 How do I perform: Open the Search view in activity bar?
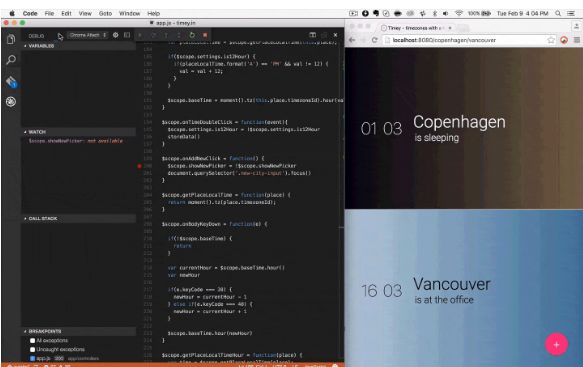click(x=11, y=59)
